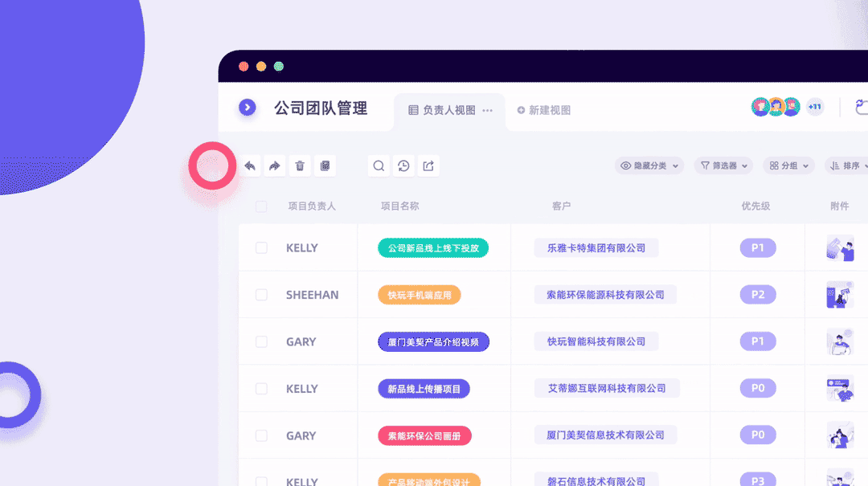This screenshot has height=486, width=868.
Task: Open attachment thumbnail in SHEEHAN row
Action: (x=840, y=295)
